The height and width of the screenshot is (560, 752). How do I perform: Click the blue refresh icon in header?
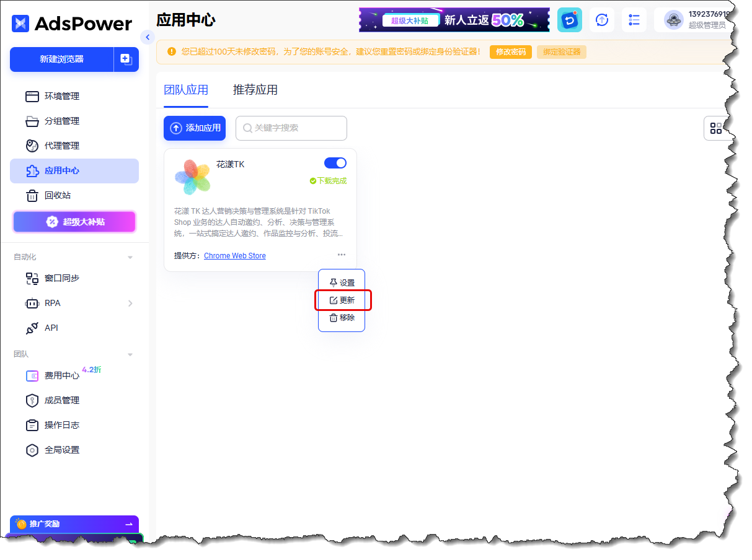[569, 20]
